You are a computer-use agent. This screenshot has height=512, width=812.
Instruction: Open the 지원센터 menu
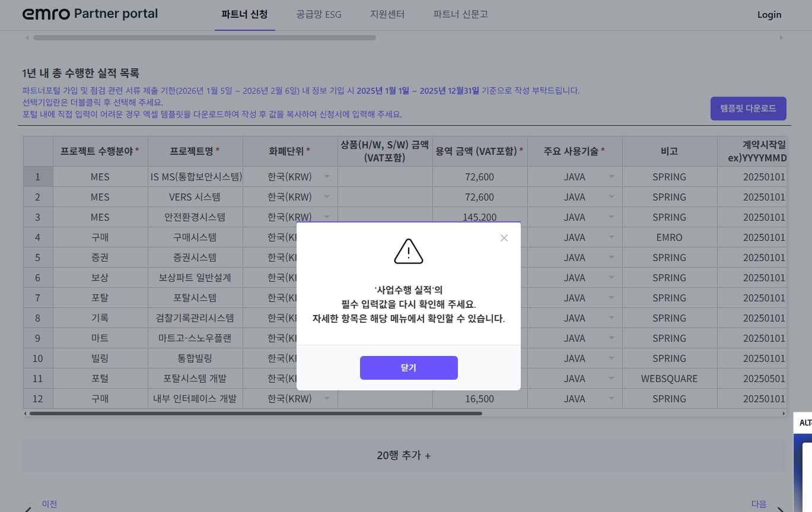pos(387,15)
